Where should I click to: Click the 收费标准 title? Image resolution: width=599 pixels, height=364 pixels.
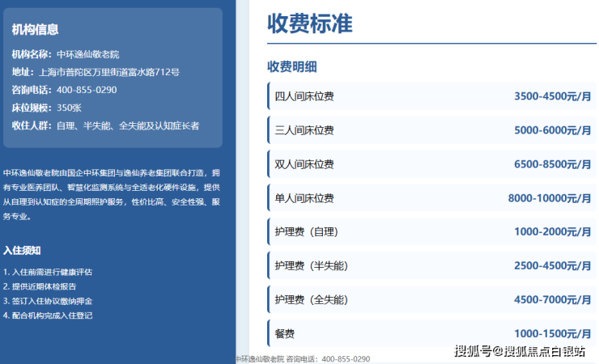coord(310,23)
